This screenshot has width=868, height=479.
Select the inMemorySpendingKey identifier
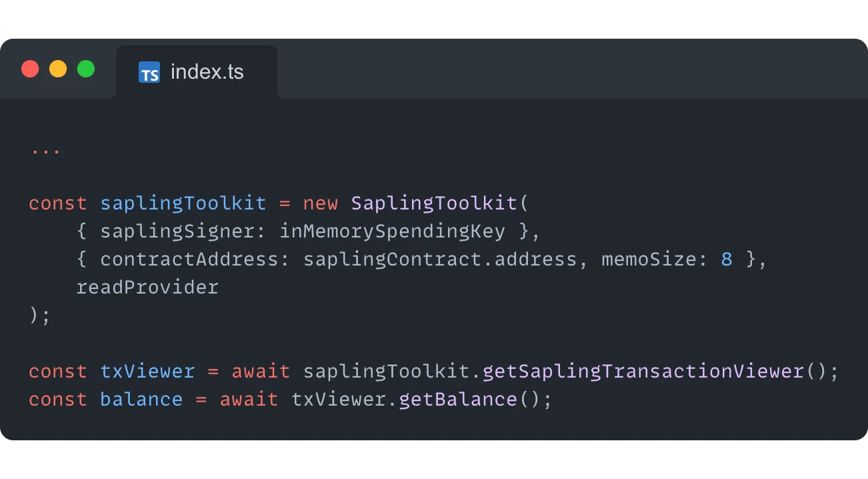click(x=391, y=231)
